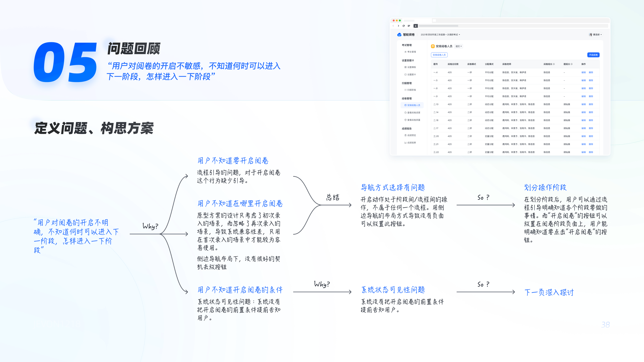
Task: Click the 智能阅卷 app logo icon
Action: (x=400, y=35)
